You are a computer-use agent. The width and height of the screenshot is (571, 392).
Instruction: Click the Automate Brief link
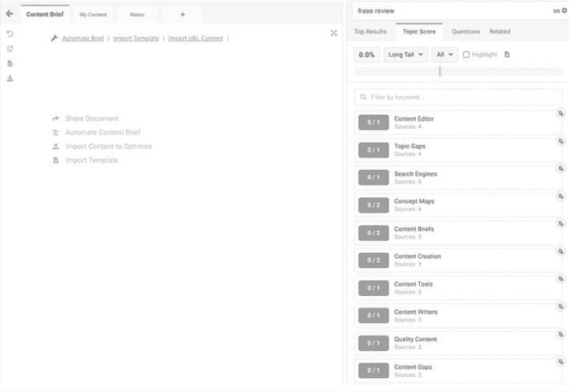point(83,38)
